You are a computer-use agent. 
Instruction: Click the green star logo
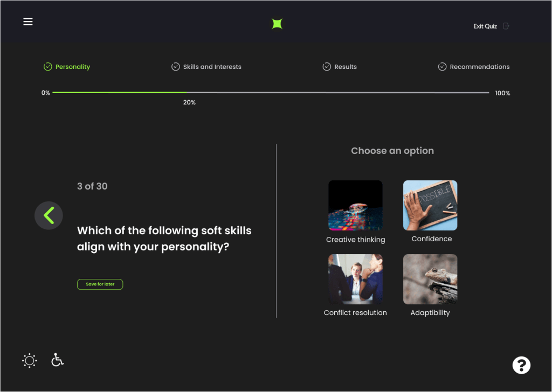pos(277,24)
